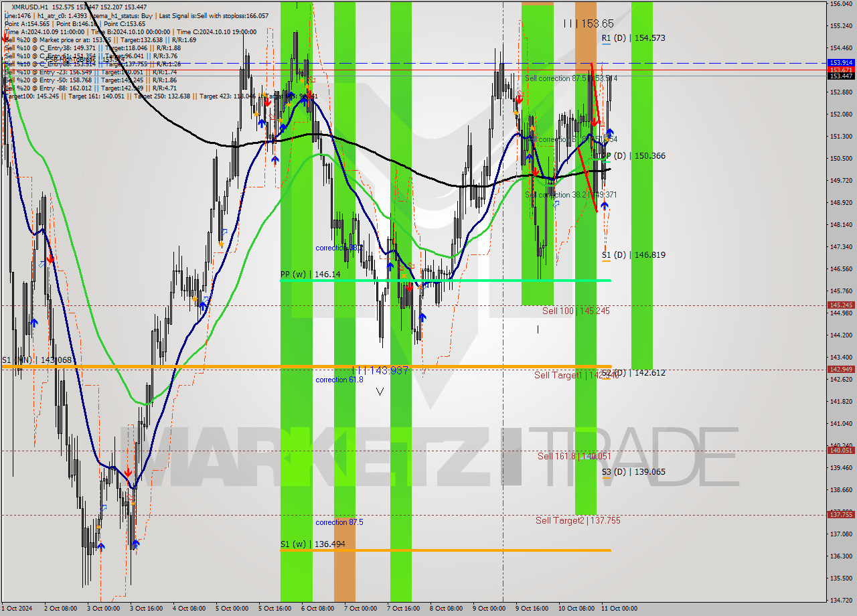The height and width of the screenshot is (616, 857).
Task: Click the 137.755 price tag on axis
Action: click(841, 515)
